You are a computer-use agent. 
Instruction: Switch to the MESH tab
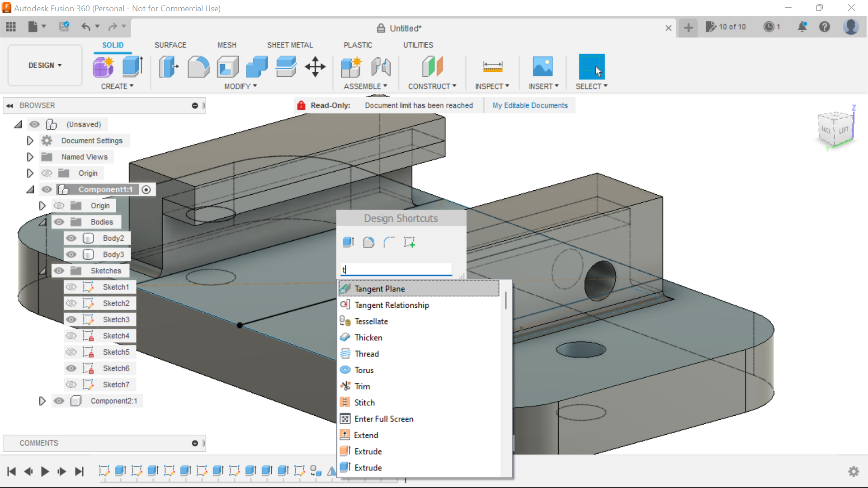(227, 45)
